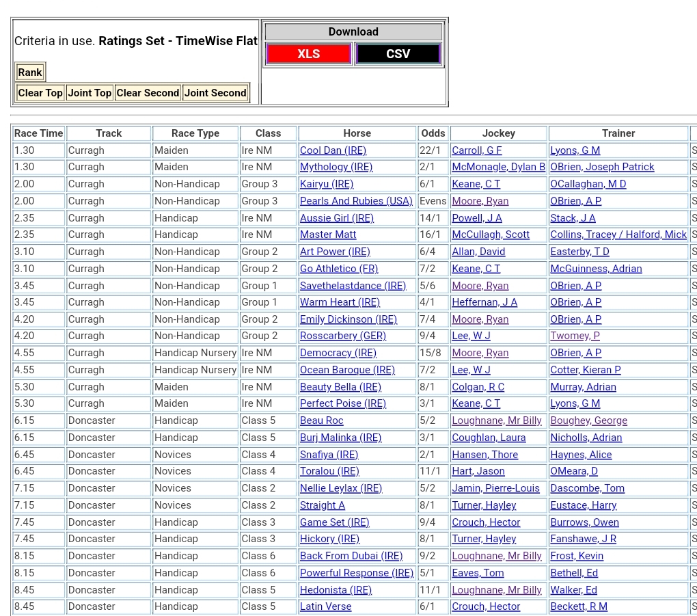
Task: Download ratings as CSV file
Action: pyautogui.click(x=398, y=54)
